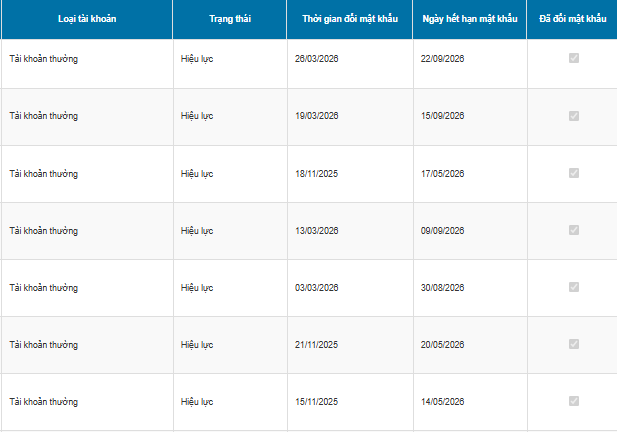Viewport: 617px width, 432px height.
Task: Toggle password-changed checkbox for the 19/03/2026 row
Action: [573, 116]
